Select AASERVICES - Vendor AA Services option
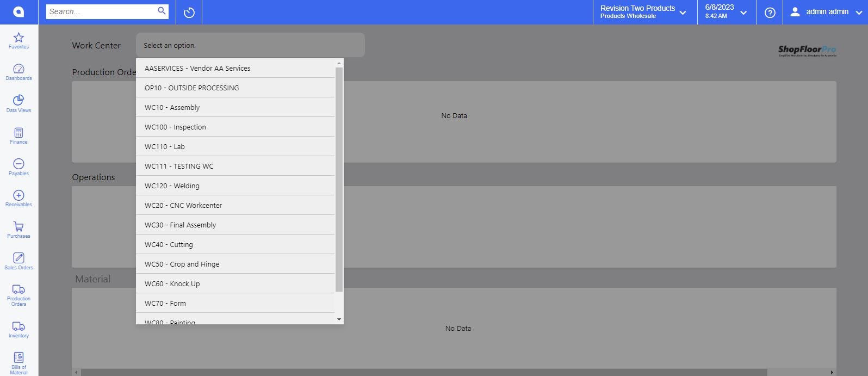 235,68
